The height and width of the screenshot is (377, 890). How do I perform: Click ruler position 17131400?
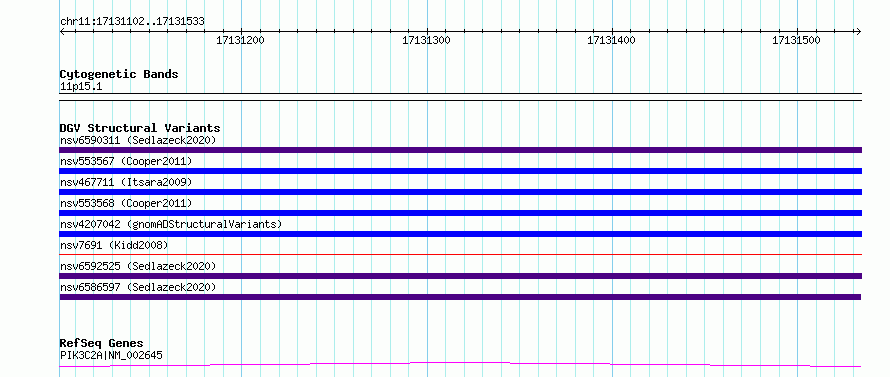pyautogui.click(x=611, y=40)
